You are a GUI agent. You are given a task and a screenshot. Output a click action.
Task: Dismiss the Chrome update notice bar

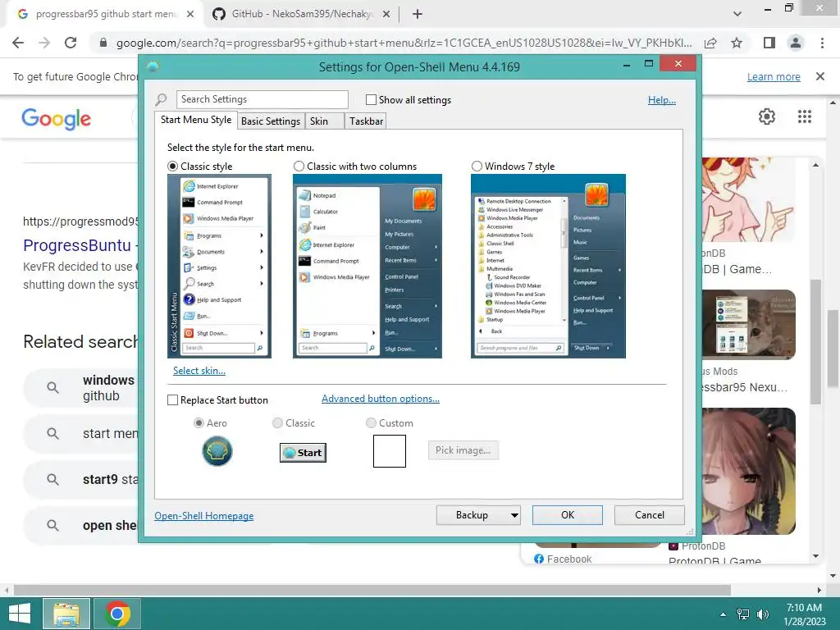(820, 76)
